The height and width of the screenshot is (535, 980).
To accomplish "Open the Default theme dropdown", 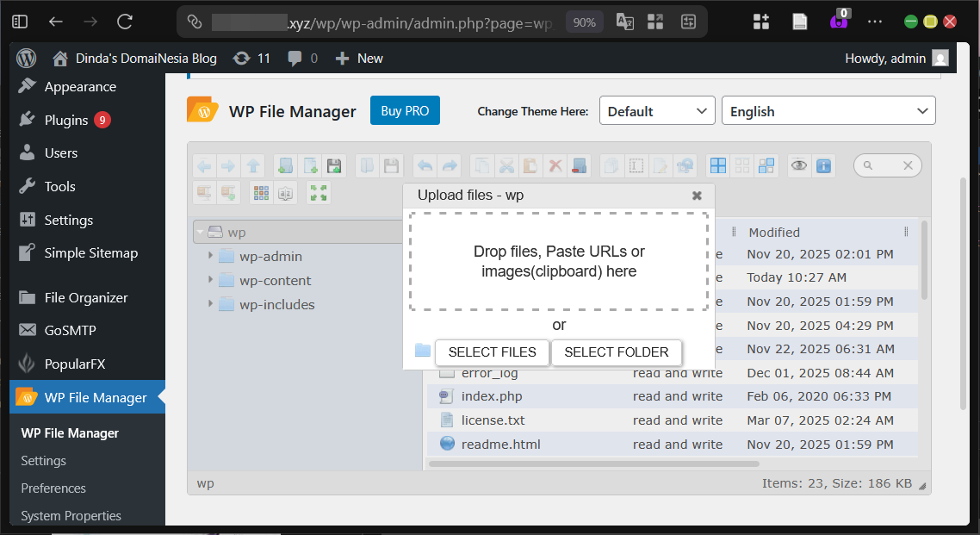I will 657,110.
